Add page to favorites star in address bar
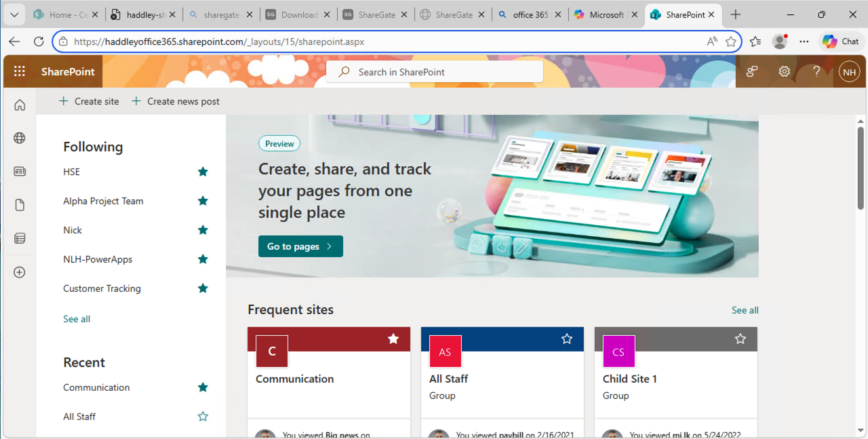The height and width of the screenshot is (439, 868). [x=731, y=41]
